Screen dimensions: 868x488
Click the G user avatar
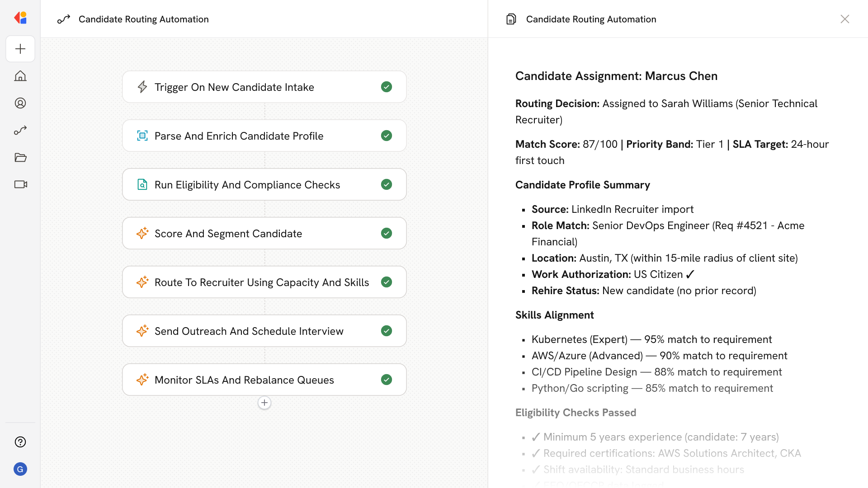20,469
